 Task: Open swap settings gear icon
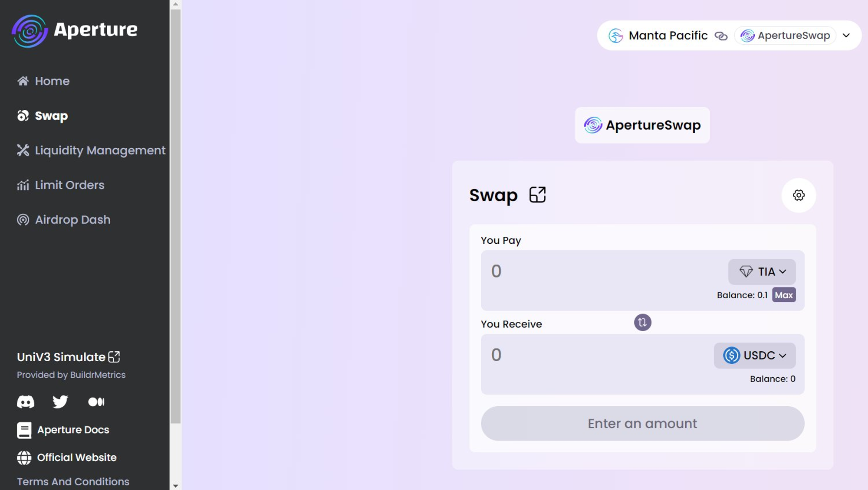pos(799,195)
